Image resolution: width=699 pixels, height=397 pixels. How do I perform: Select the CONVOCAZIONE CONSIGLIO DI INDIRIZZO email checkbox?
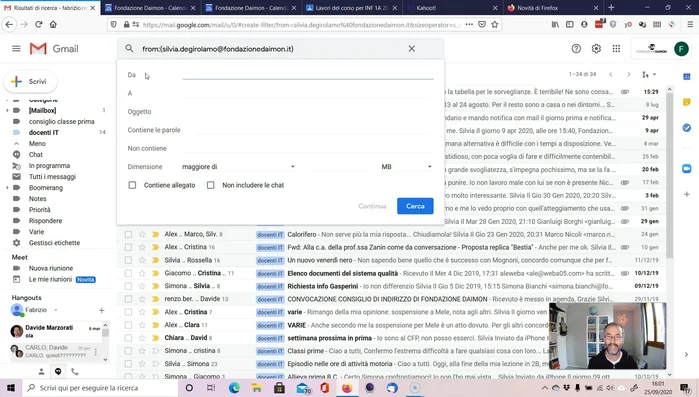click(x=128, y=299)
